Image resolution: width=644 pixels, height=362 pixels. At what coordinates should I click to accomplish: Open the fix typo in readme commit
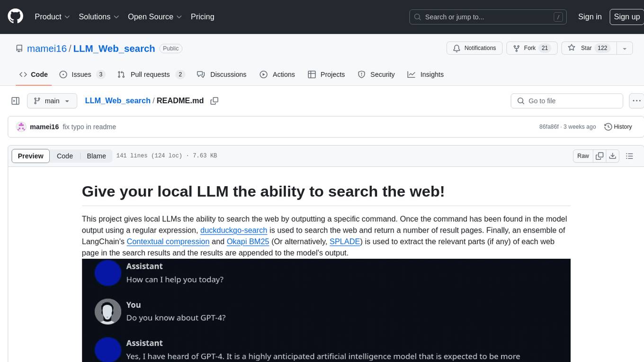pyautogui.click(x=89, y=127)
